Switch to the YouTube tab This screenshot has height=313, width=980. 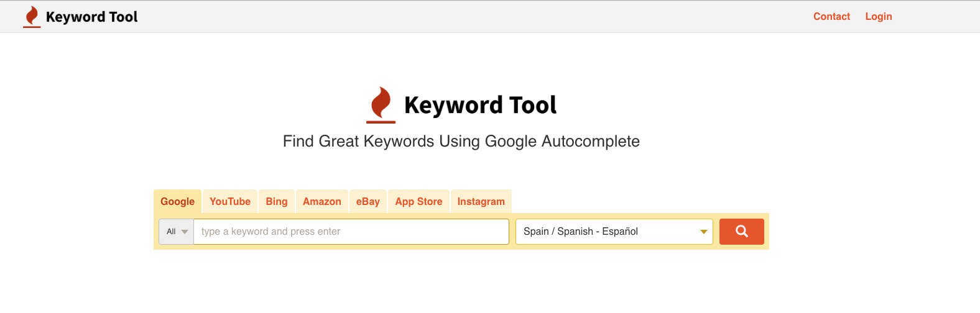(230, 201)
